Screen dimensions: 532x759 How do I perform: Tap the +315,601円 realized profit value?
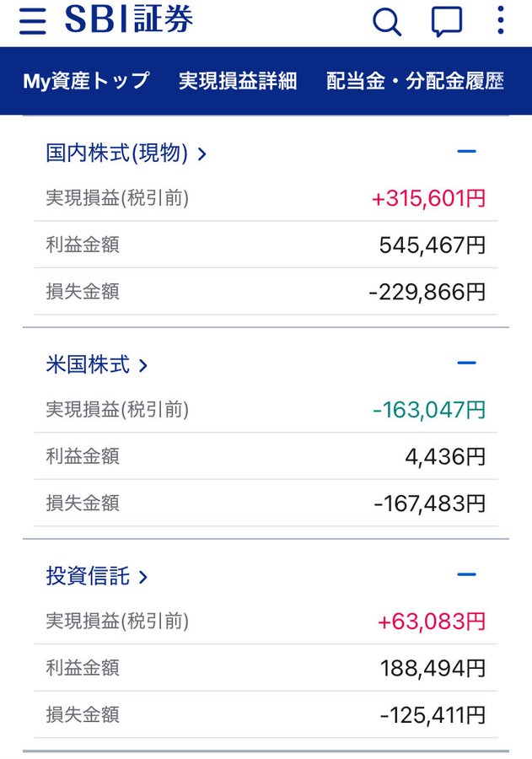tap(428, 198)
